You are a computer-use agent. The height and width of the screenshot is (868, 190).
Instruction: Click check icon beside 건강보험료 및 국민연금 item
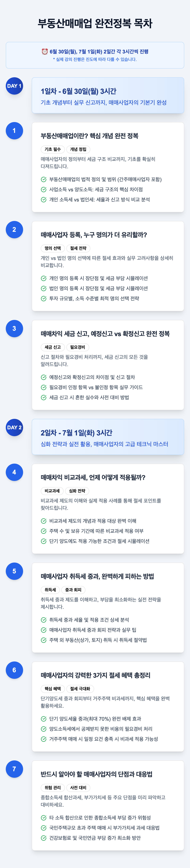click(x=44, y=838)
